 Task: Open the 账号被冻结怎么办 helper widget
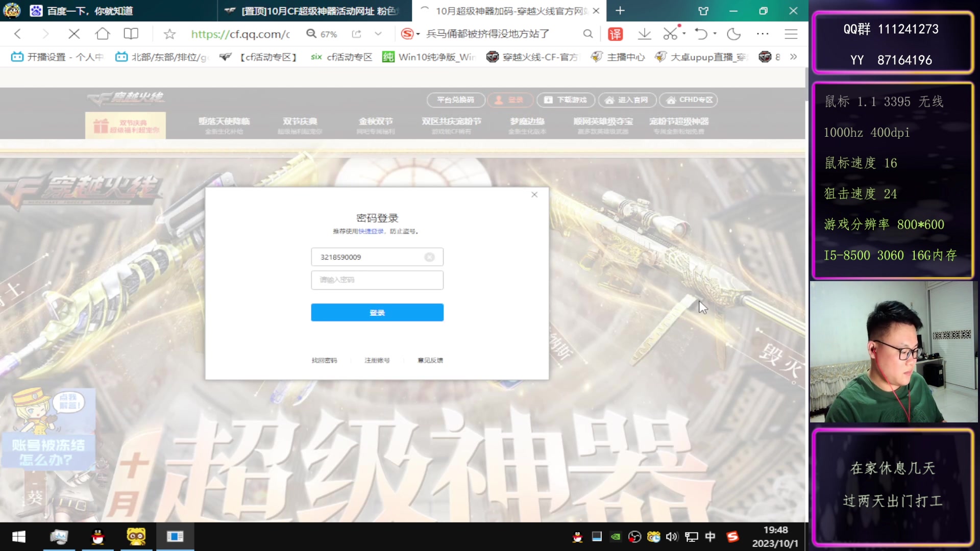[x=48, y=429]
